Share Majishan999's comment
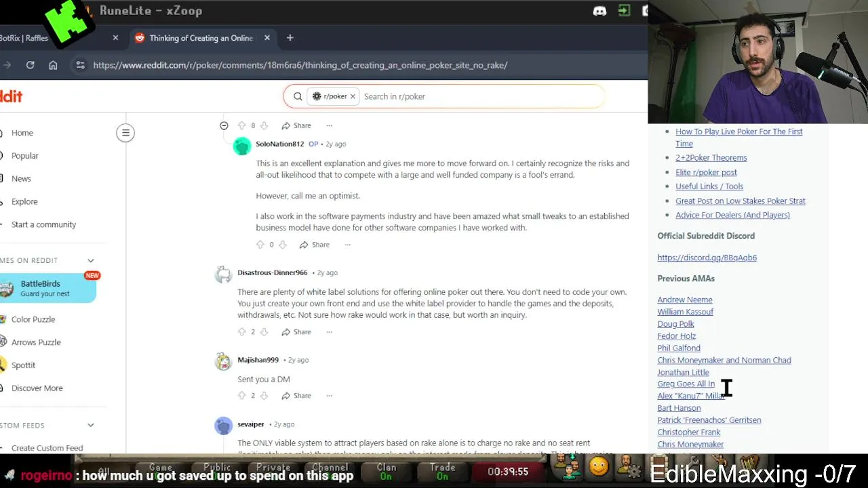 click(x=296, y=396)
